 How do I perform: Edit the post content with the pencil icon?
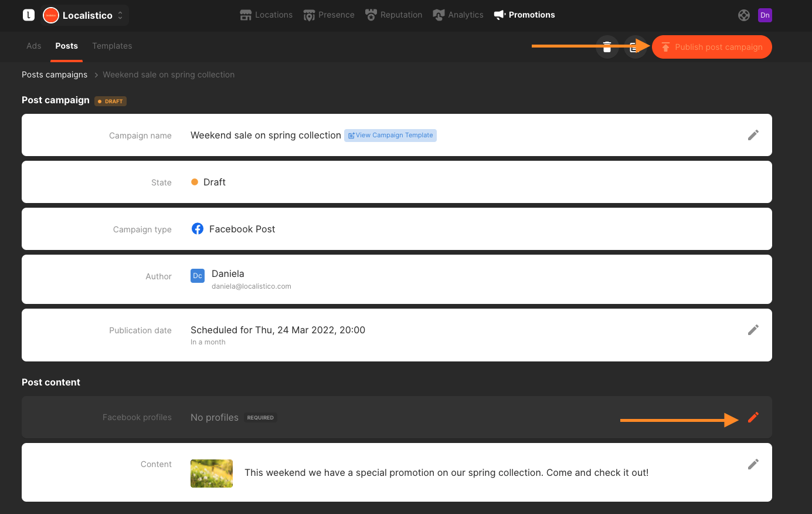coord(753,464)
